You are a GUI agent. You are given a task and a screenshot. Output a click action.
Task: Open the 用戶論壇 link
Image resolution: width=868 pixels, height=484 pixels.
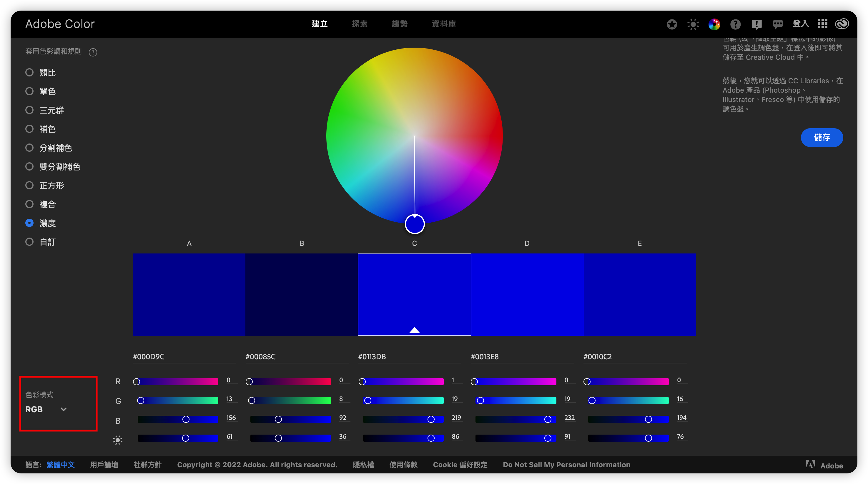pyautogui.click(x=104, y=465)
